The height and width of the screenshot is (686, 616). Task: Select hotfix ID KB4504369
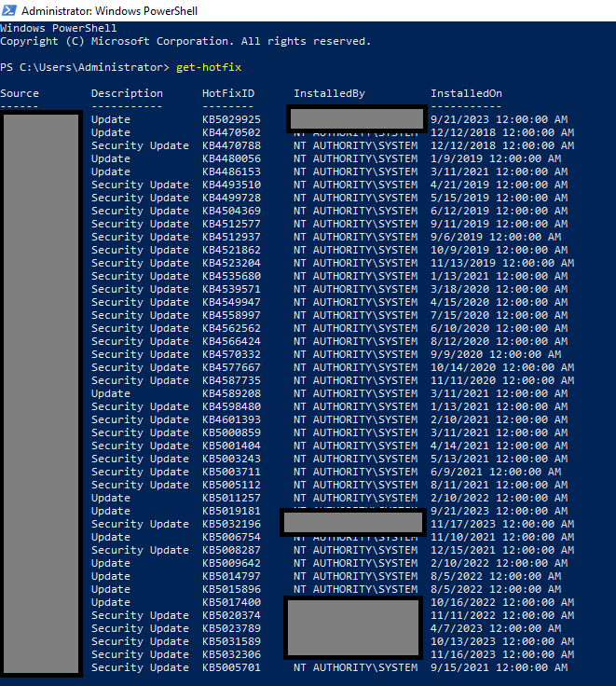coord(231,211)
